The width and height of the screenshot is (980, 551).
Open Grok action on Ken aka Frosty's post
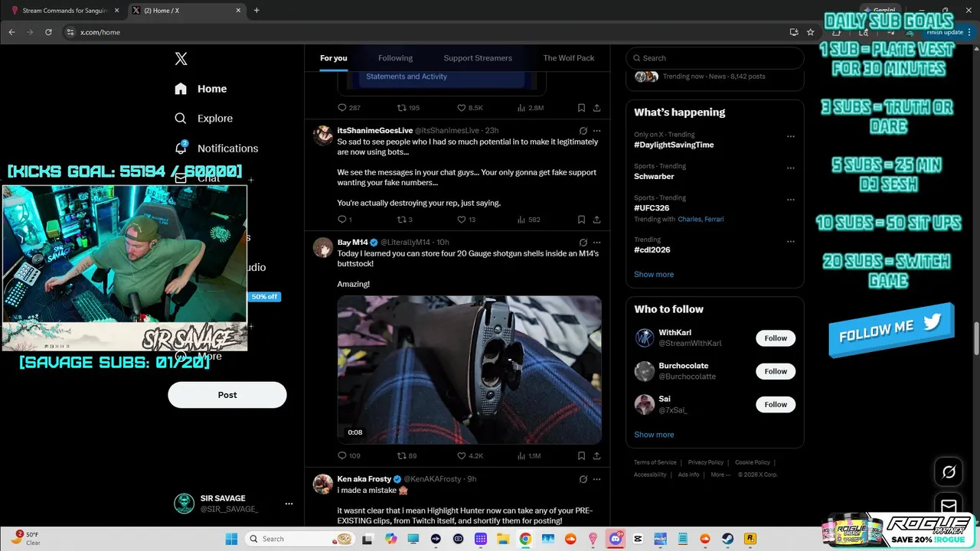(583, 479)
